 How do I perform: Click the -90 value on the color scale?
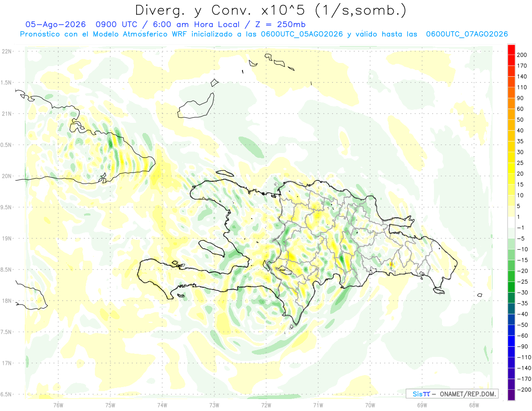coord(523,346)
